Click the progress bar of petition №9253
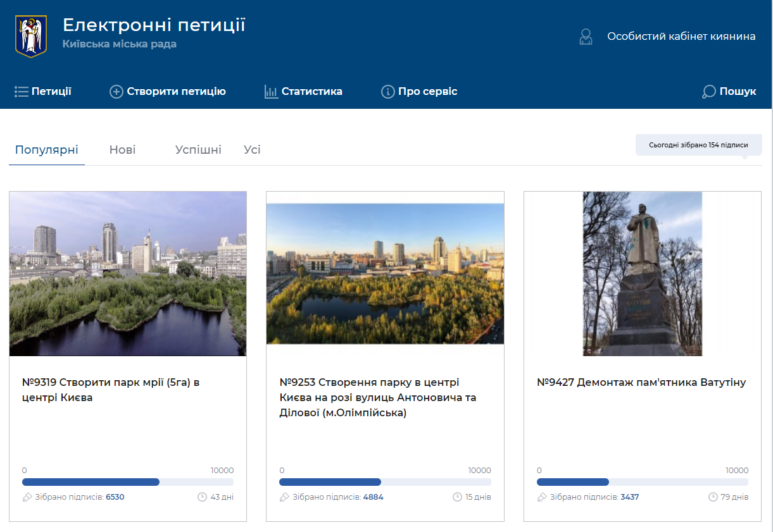This screenshot has width=773, height=532. coord(385,482)
